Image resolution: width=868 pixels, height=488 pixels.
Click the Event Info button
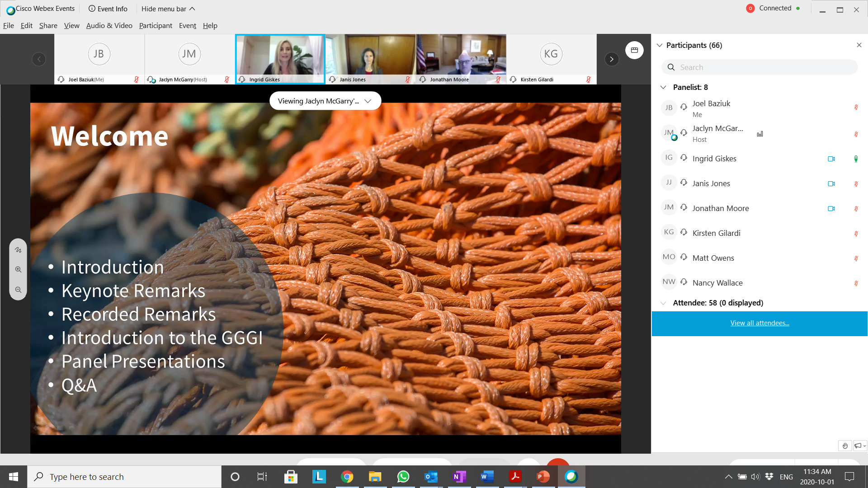[x=108, y=9]
